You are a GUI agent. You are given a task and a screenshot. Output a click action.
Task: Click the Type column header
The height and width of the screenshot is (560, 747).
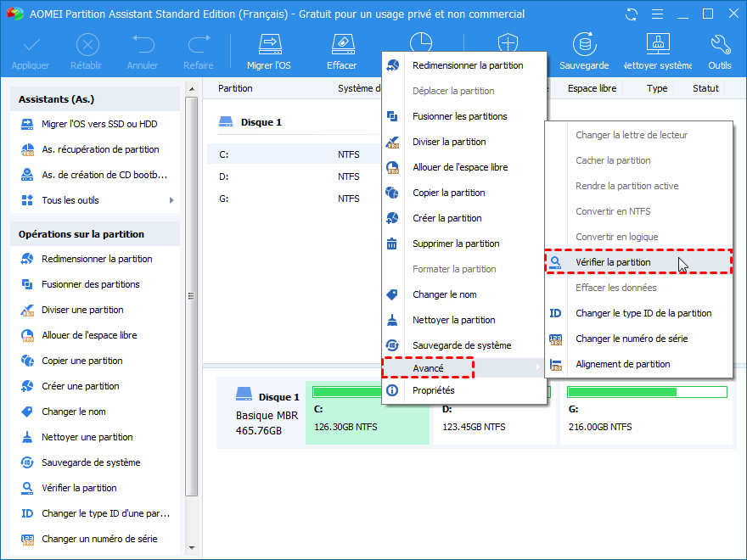click(x=657, y=88)
